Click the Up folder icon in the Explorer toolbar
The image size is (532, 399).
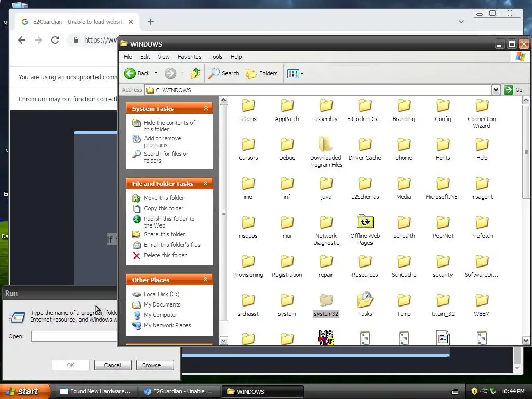tap(195, 73)
